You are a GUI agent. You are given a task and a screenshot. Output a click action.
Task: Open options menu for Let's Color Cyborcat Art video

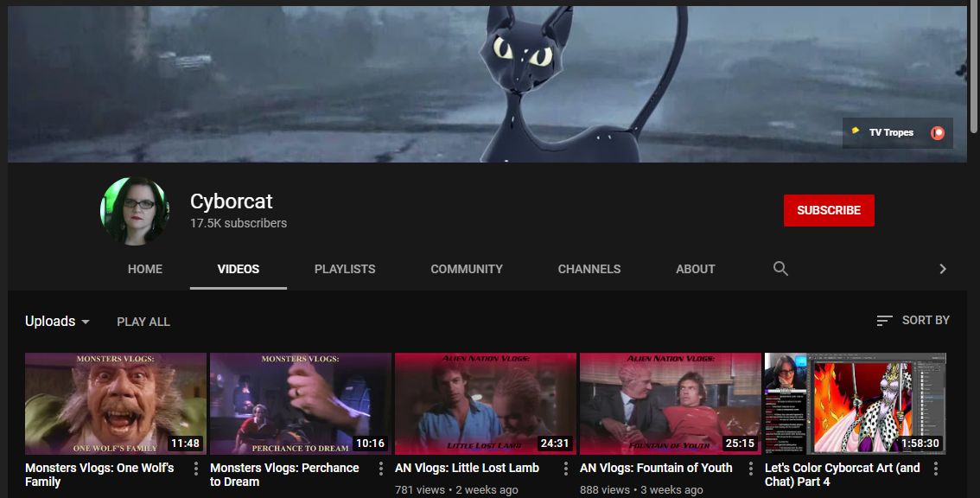pos(936,468)
